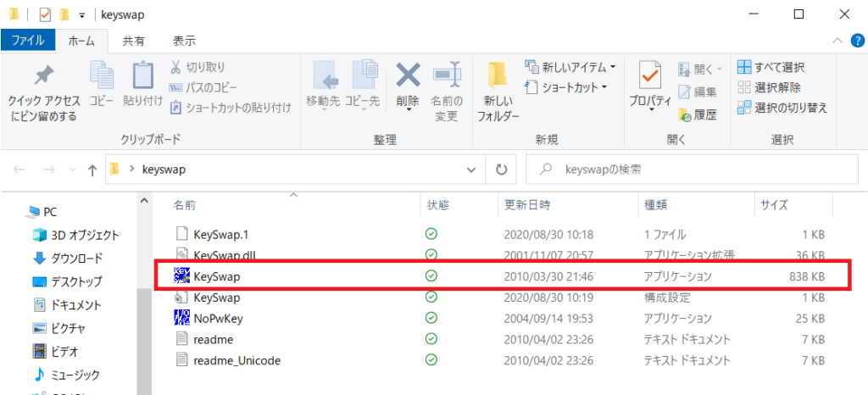The width and height of the screenshot is (868, 395).
Task: Switch to the Home (ホーム) tab
Action: click(x=81, y=41)
